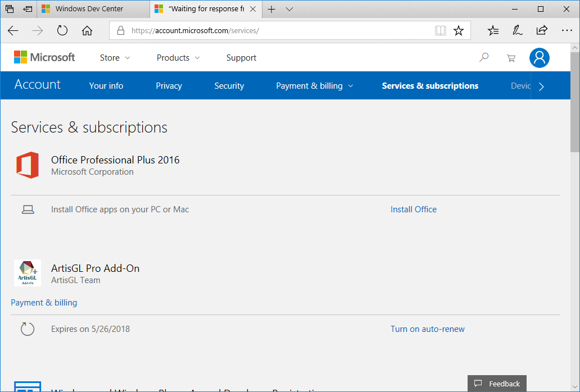The height and width of the screenshot is (392, 580).
Task: Click the Microsoft logo
Action: (44, 57)
